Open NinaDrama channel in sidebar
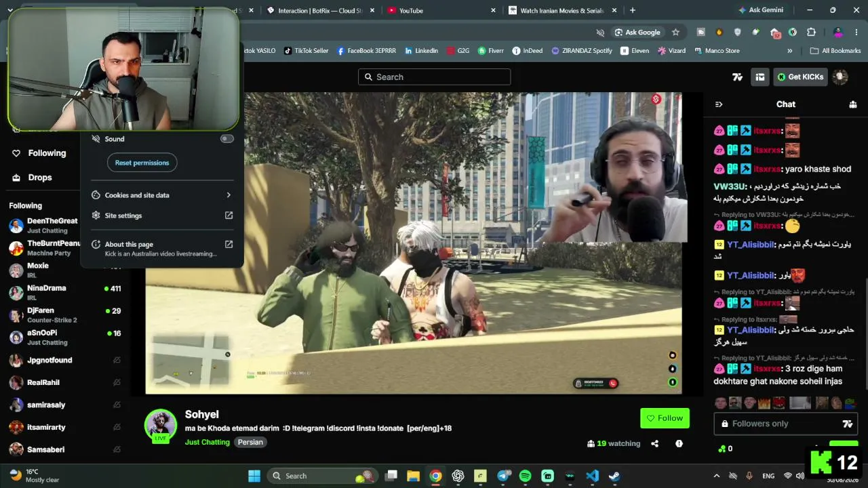This screenshot has height=488, width=868. (x=65, y=292)
